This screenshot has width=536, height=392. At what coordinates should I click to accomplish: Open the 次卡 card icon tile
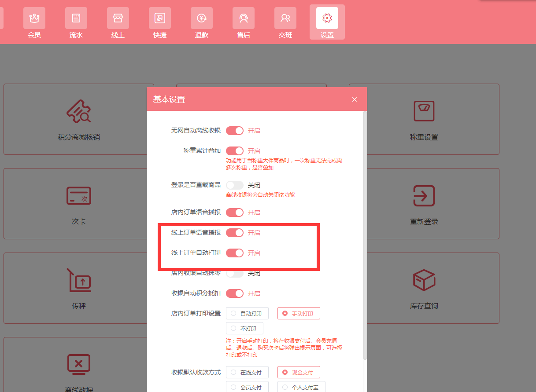pyautogui.click(x=79, y=196)
